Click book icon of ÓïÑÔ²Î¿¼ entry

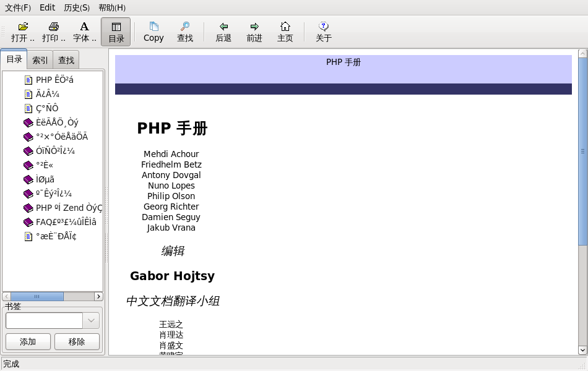28,151
